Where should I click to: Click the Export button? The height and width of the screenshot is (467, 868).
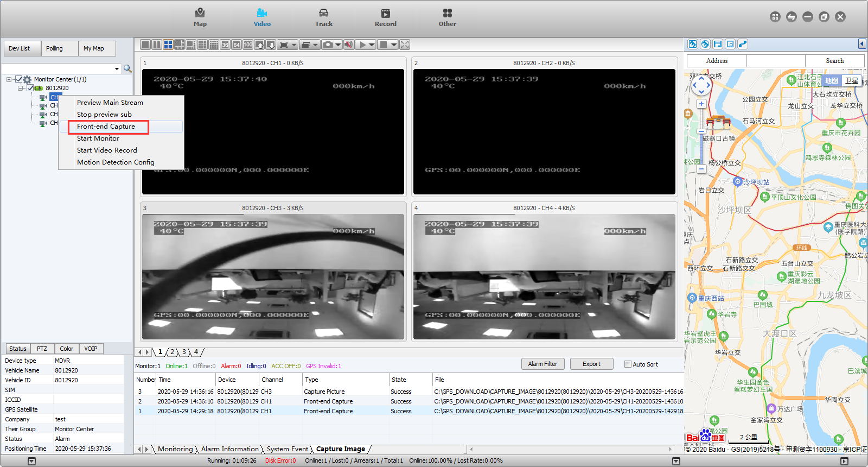point(591,364)
